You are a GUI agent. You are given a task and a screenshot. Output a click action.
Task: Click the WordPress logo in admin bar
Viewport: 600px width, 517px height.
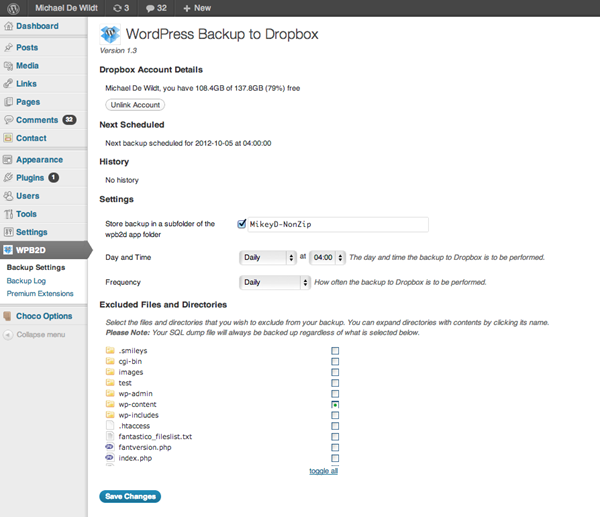[x=13, y=8]
